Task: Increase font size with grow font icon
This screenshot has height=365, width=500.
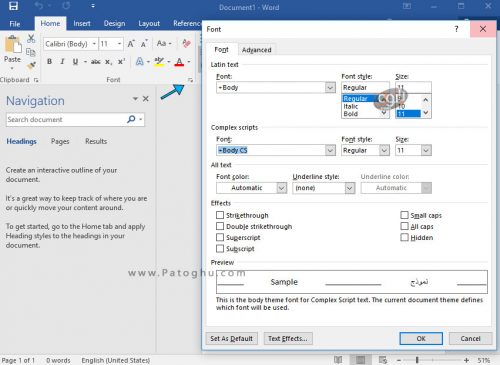Action: (x=131, y=44)
